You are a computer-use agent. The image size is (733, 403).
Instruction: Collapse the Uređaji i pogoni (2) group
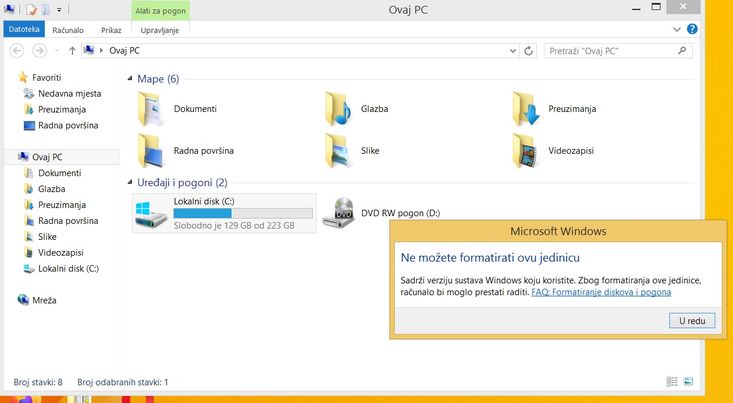coord(130,182)
